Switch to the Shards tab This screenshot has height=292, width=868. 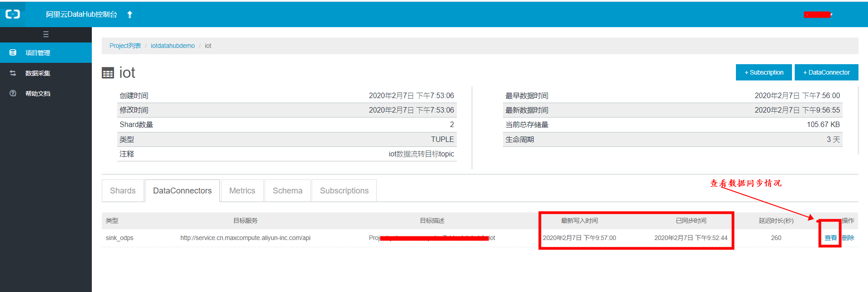pos(123,191)
